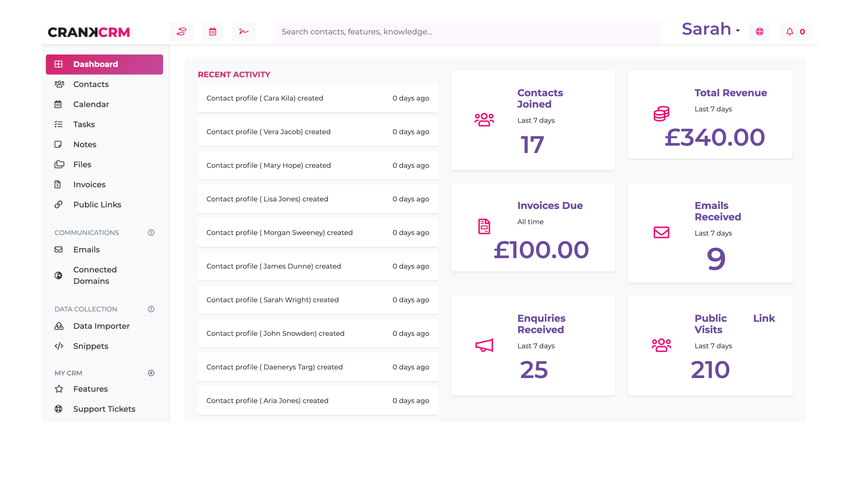Image resolution: width=868 pixels, height=488 pixels.
Task: Click the signature squiggle icon in the top bar
Action: (244, 32)
